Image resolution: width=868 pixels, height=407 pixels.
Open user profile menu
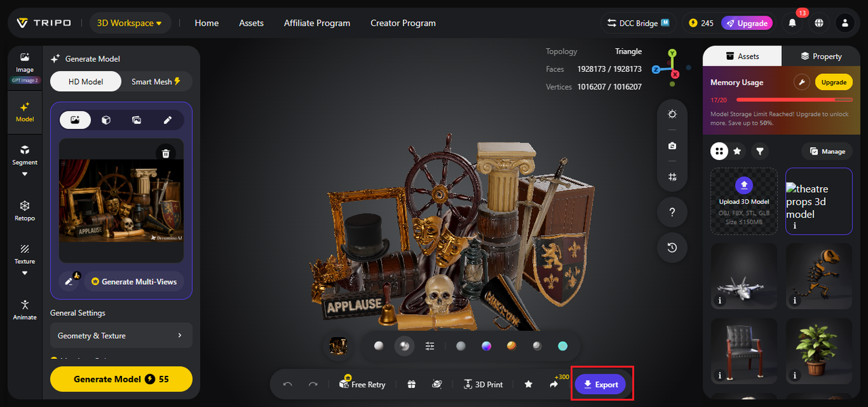pyautogui.click(x=845, y=23)
